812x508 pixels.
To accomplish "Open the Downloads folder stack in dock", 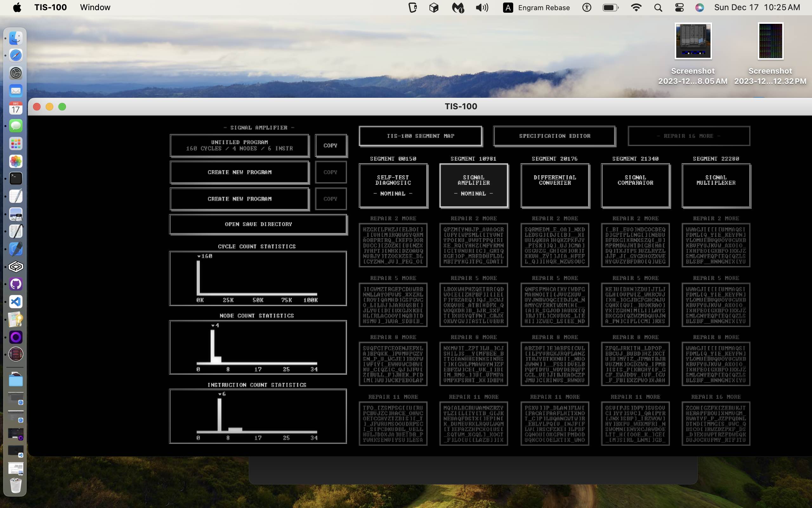I will click(16, 380).
